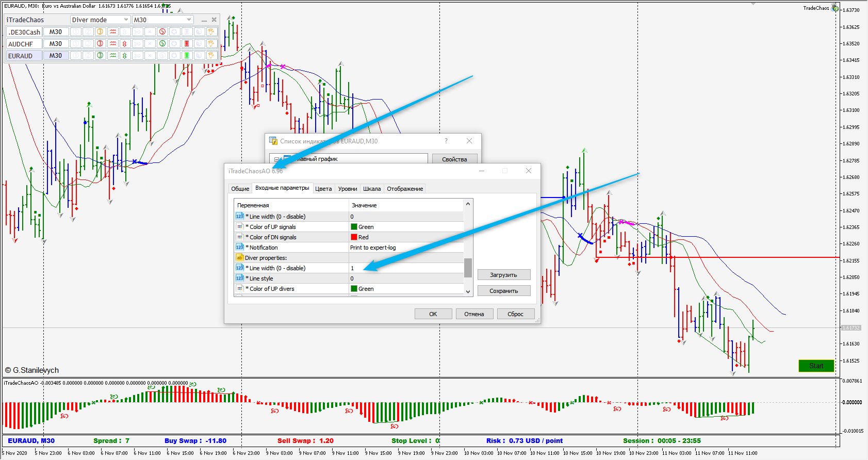The image size is (868, 460).
Task: Open the M30 timeframe dropdown in the iTradeChaos header
Action: (x=162, y=20)
